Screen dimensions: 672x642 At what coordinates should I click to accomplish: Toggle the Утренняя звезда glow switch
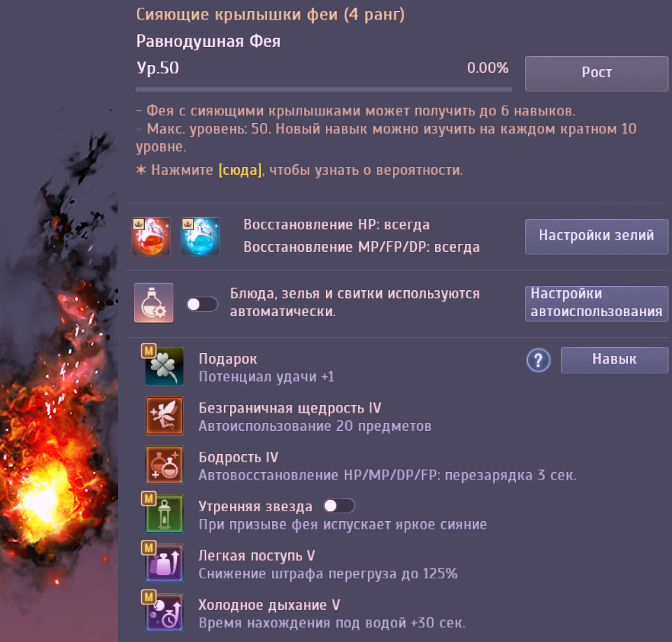coord(339,506)
